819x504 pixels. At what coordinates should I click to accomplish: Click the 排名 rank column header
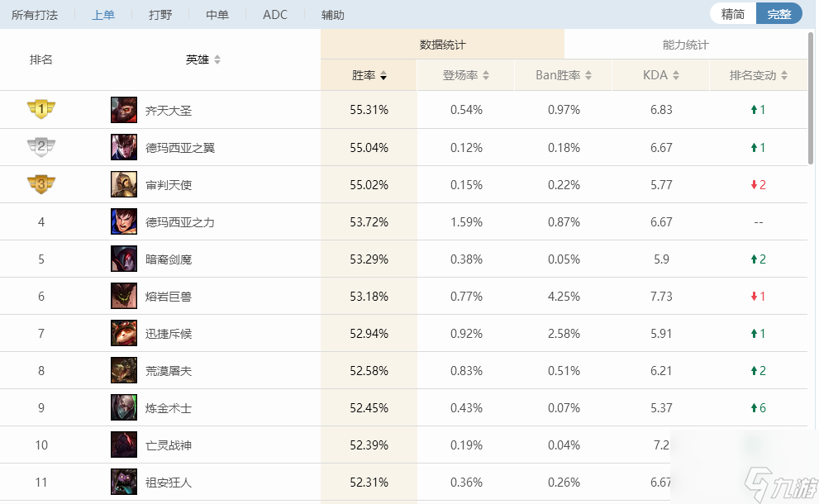click(40, 59)
